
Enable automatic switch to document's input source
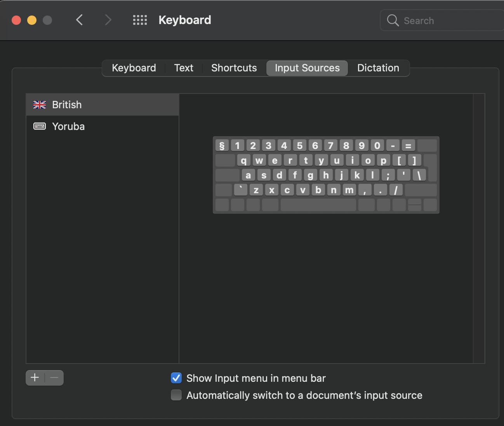176,395
